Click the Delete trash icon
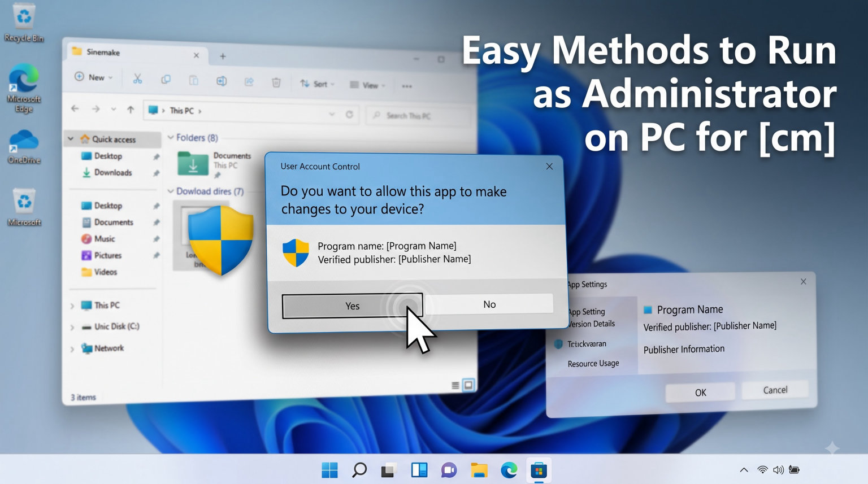 (x=276, y=82)
